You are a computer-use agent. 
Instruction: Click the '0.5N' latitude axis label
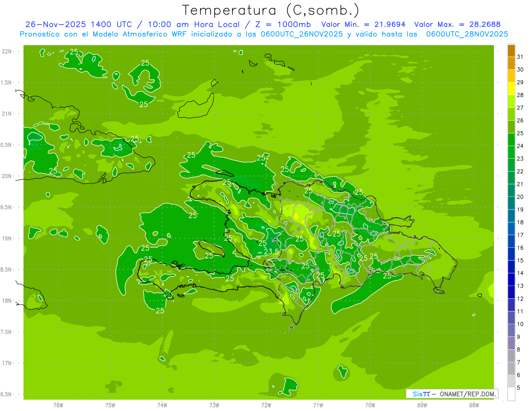point(7,145)
